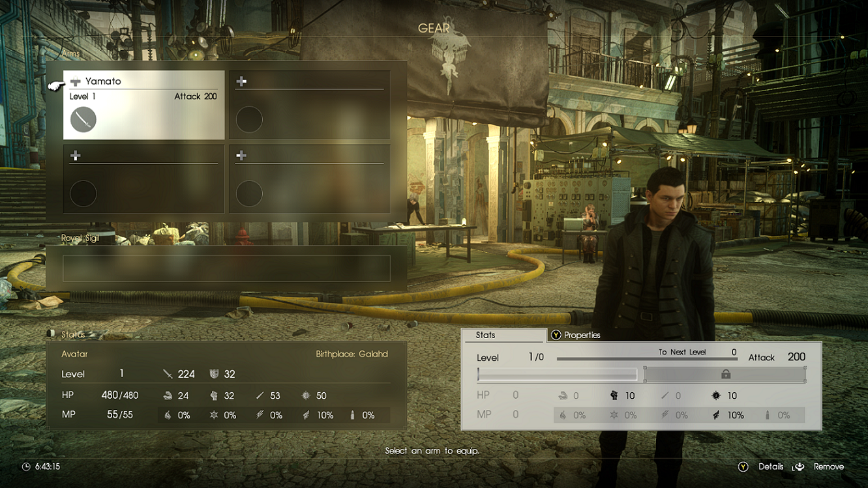Click the bullet icon in weapon Stats panel

[767, 415]
